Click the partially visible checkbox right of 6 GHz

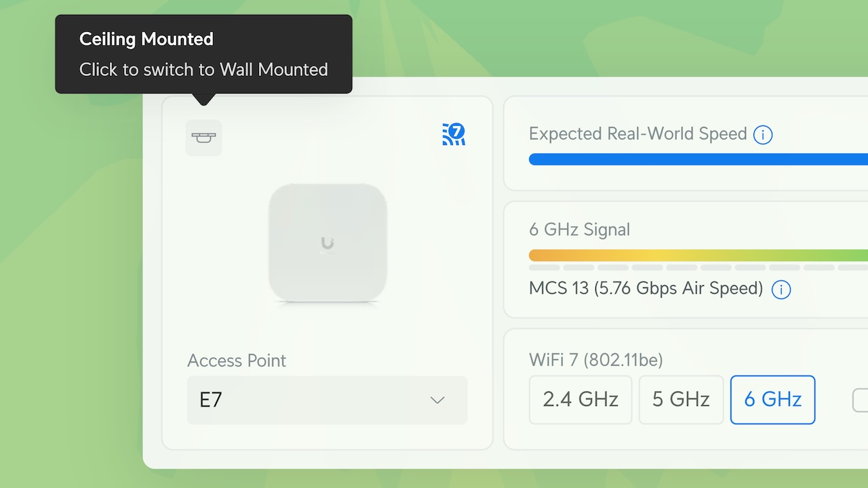pos(860,400)
